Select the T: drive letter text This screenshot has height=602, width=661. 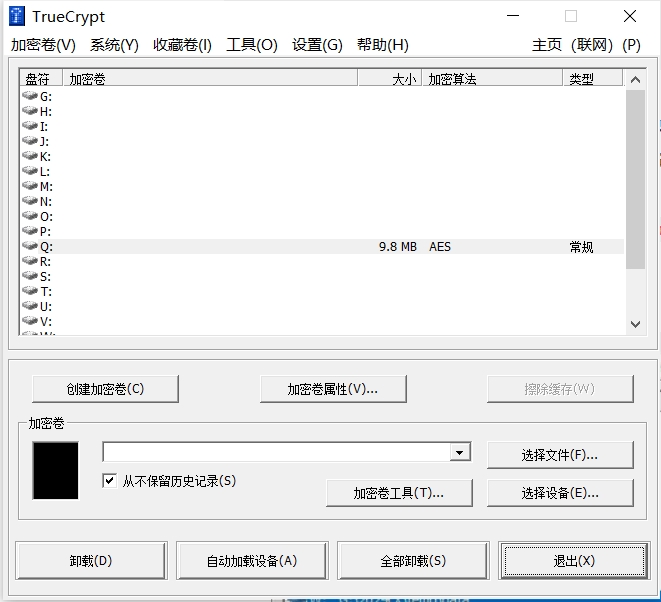(x=46, y=292)
